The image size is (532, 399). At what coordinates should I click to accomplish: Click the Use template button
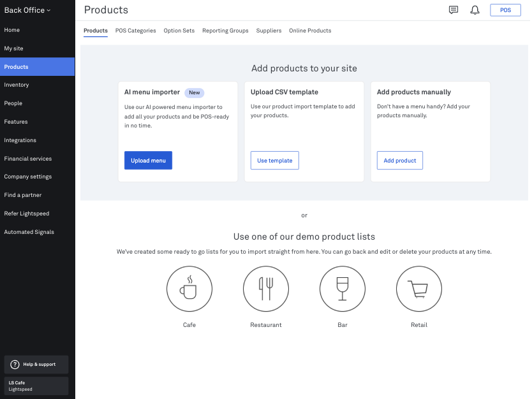pyautogui.click(x=275, y=161)
